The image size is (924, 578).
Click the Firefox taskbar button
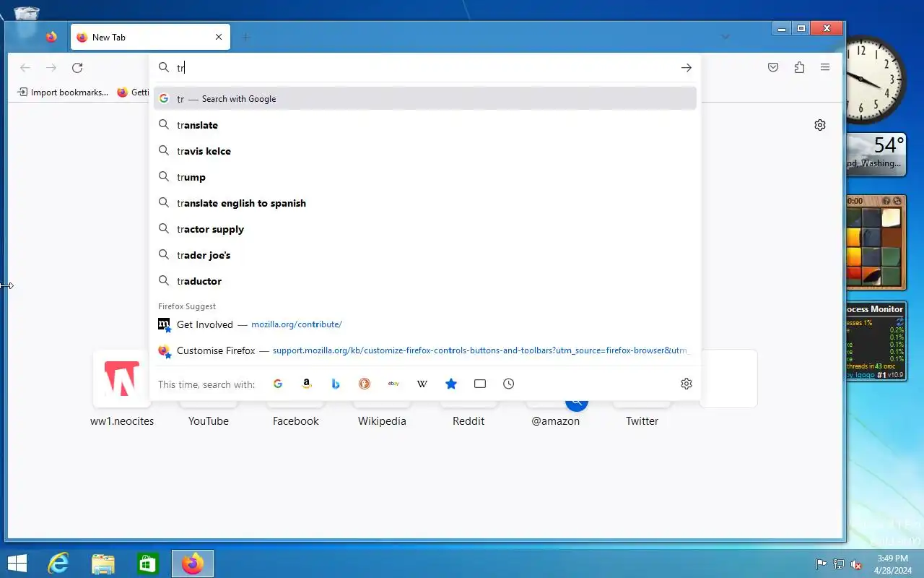[x=193, y=564]
